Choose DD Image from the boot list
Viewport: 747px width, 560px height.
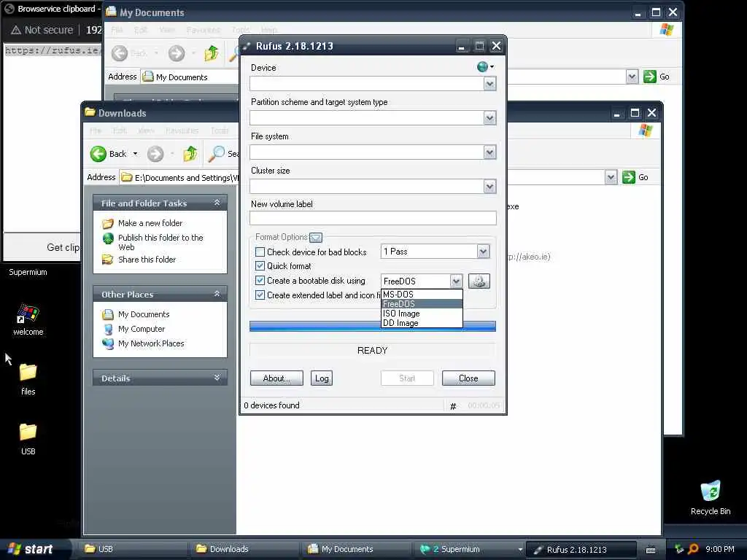pos(422,323)
